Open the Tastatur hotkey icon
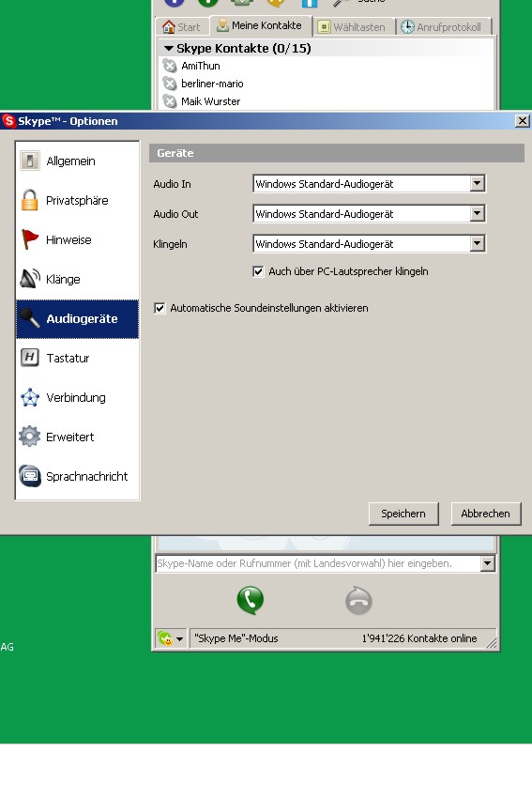The width and height of the screenshot is (532, 798). 29,358
